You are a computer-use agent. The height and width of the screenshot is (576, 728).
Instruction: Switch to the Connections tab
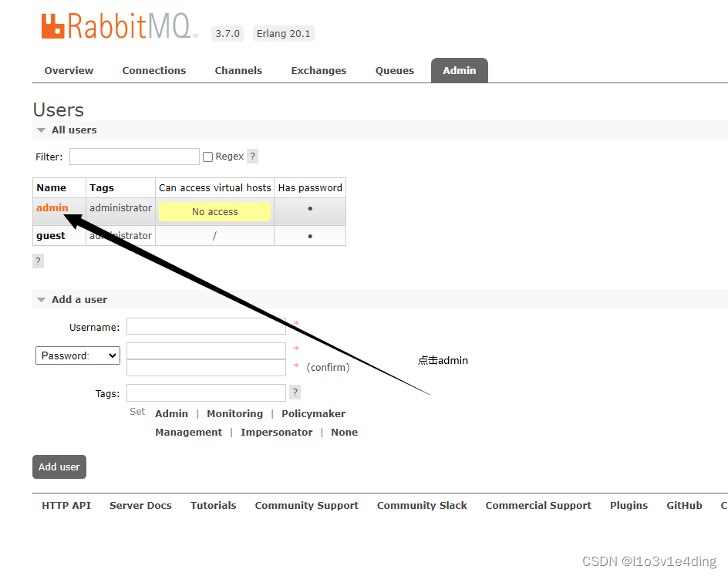point(154,70)
